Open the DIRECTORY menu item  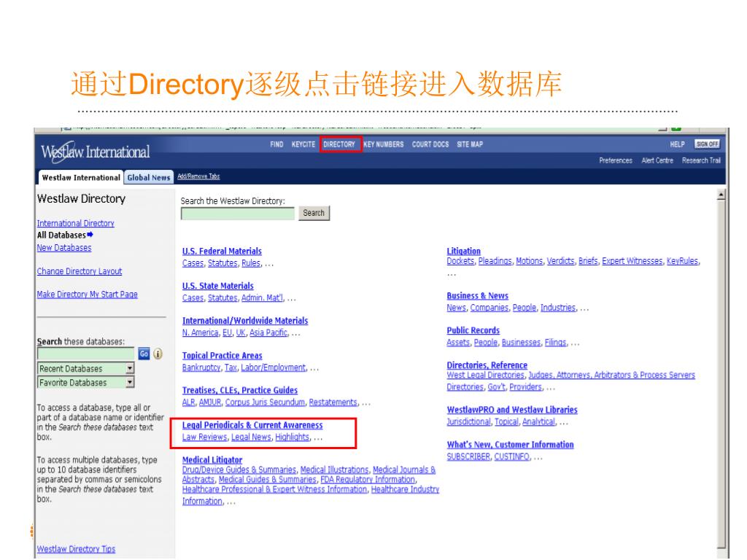pos(339,144)
